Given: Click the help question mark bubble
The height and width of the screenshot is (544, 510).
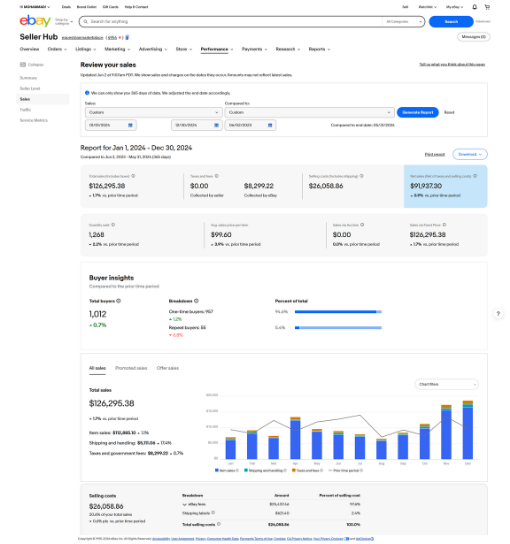Looking at the screenshot, I should click(x=498, y=314).
